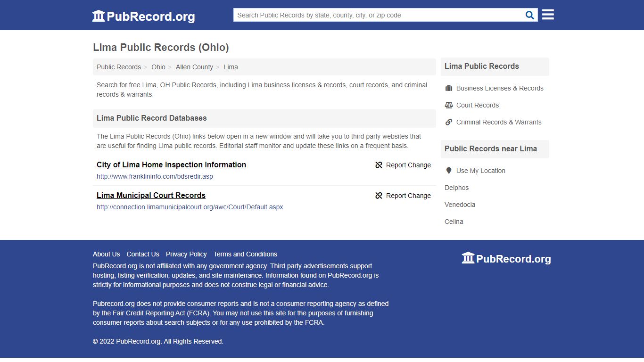Go to Delphos public records
Viewport: 644px width, 362px height.
point(456,188)
